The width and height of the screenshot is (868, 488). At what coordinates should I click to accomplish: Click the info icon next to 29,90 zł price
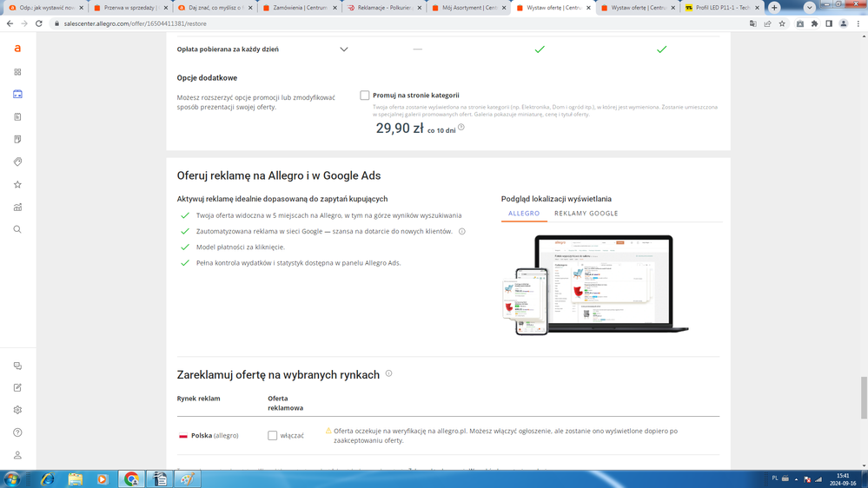tap(461, 128)
